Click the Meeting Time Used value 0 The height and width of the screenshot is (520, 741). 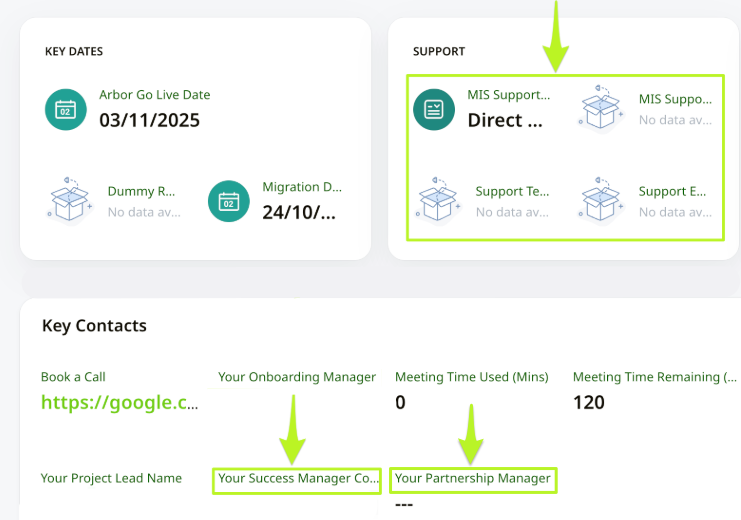(400, 402)
